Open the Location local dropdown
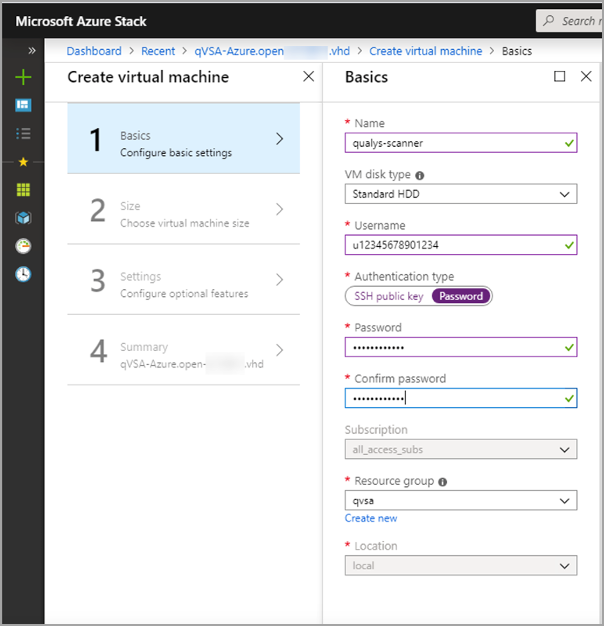 (461, 565)
